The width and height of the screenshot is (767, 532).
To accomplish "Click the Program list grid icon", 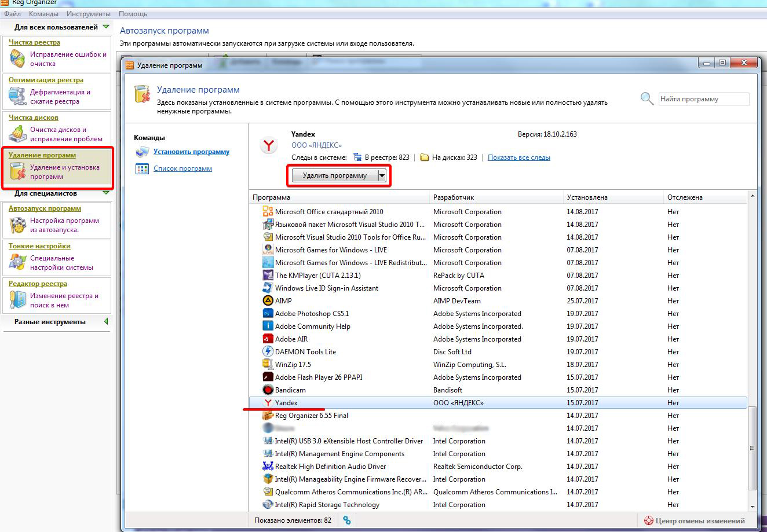I will 142,168.
